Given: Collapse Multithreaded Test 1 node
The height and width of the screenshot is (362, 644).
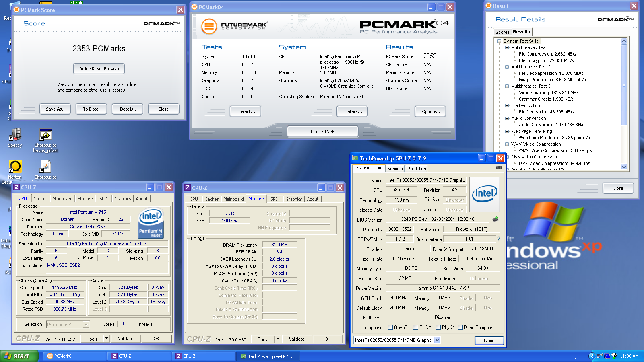Looking at the screenshot, I should click(x=507, y=47).
